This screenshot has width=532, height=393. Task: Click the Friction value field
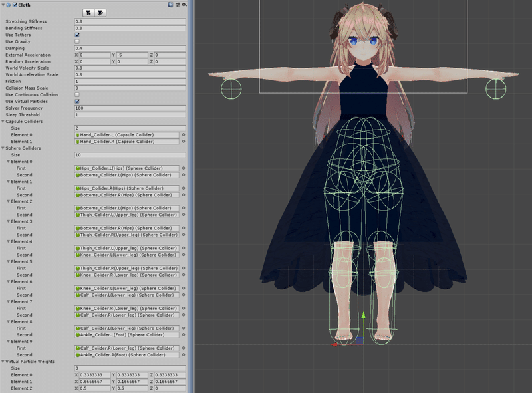coord(130,81)
